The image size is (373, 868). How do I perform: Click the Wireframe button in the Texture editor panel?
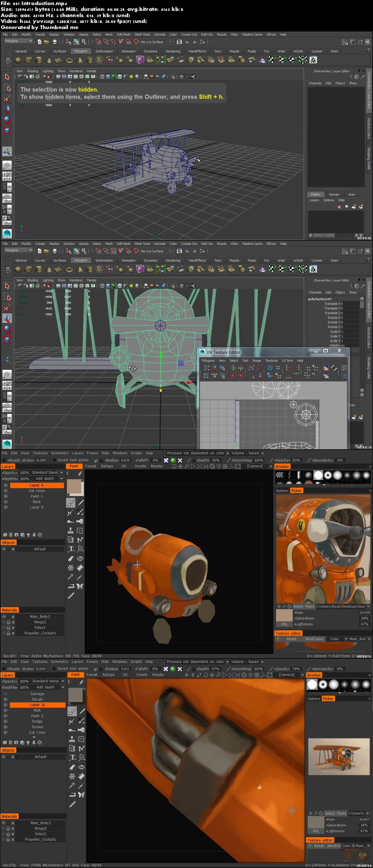[x=314, y=639]
